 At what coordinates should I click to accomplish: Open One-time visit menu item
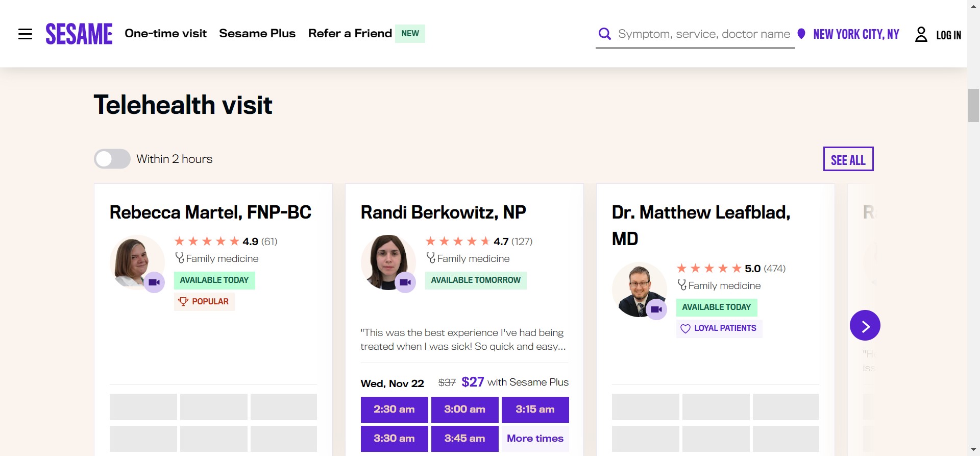(x=165, y=33)
